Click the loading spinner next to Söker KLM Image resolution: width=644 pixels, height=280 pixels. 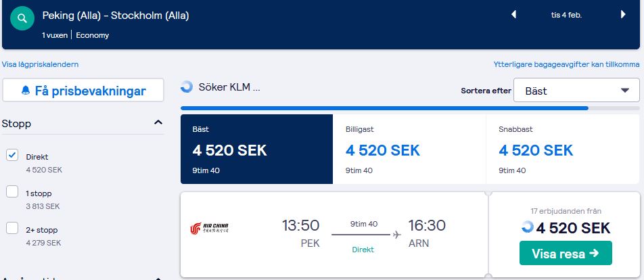(x=187, y=87)
